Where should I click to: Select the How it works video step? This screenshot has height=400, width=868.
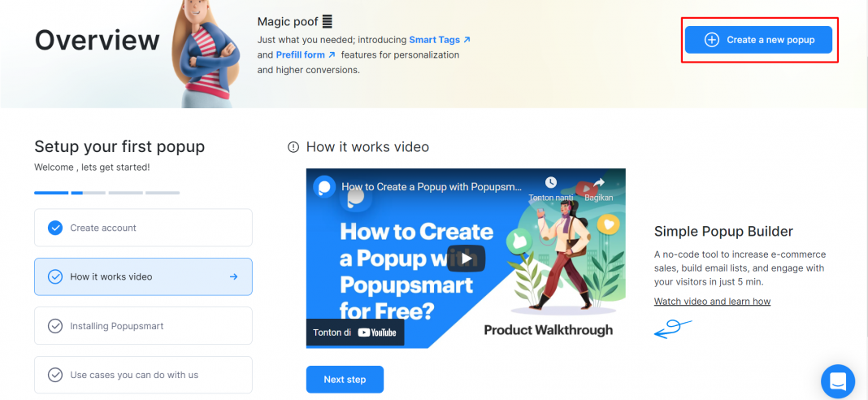point(143,276)
